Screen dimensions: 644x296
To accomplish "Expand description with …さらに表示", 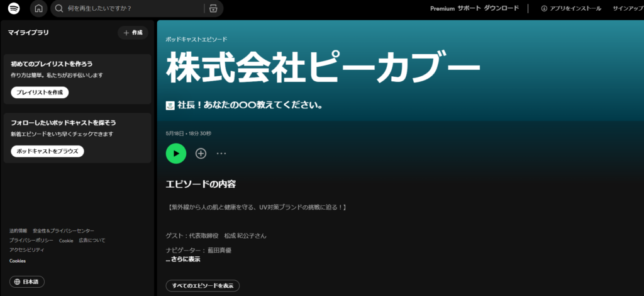I will pos(183,259).
